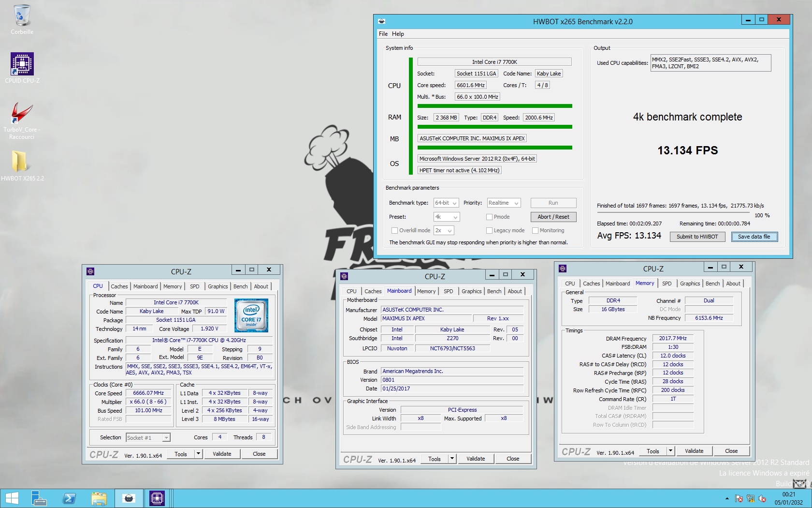Open File Explorer from the taskbar

[99, 498]
